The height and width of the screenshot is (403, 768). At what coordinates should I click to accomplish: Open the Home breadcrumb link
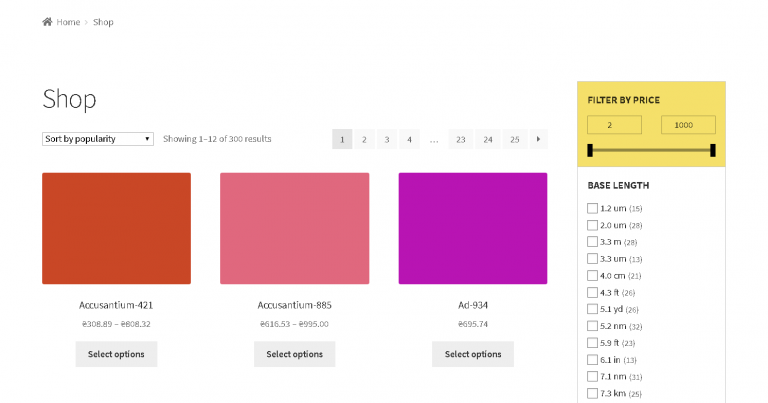pyautogui.click(x=68, y=22)
